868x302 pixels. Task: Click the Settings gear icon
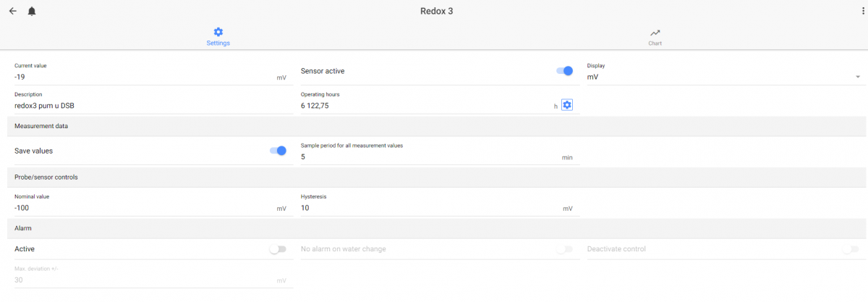tap(218, 32)
